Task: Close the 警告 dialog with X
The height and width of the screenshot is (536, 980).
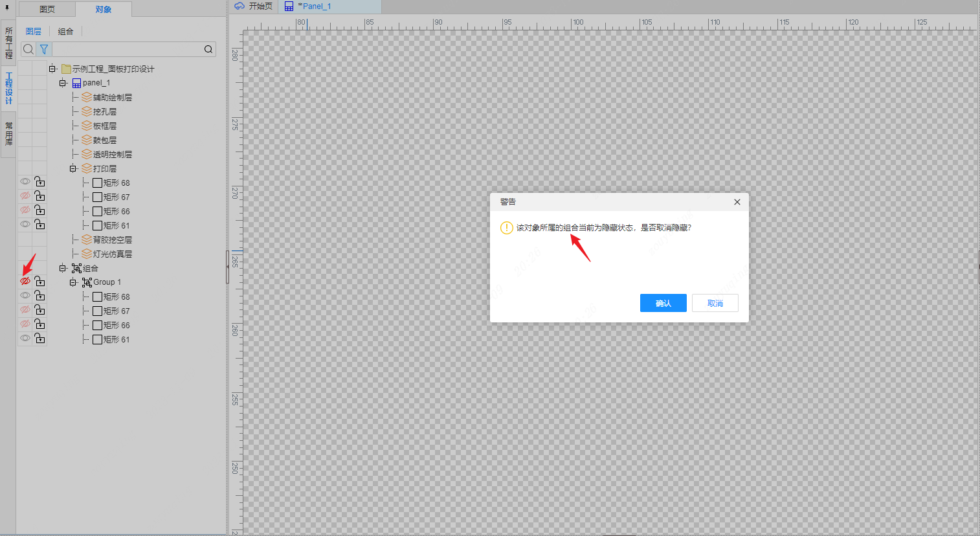Action: point(737,202)
